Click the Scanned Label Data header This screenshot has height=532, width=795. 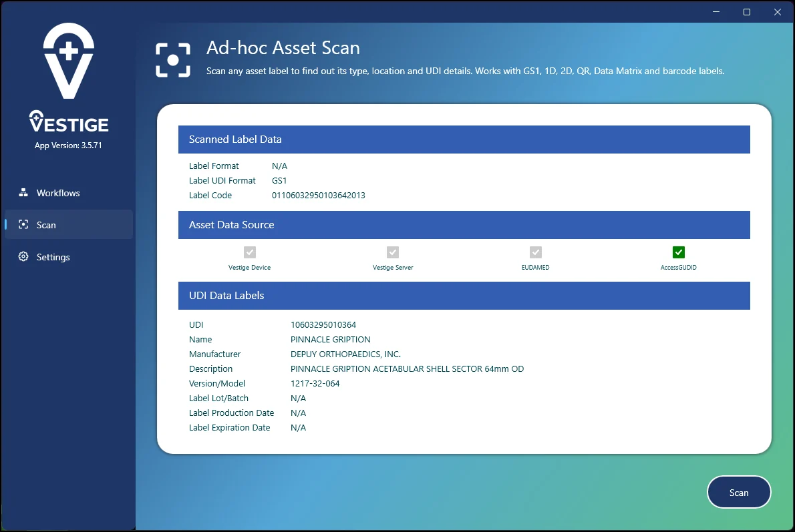pos(464,140)
